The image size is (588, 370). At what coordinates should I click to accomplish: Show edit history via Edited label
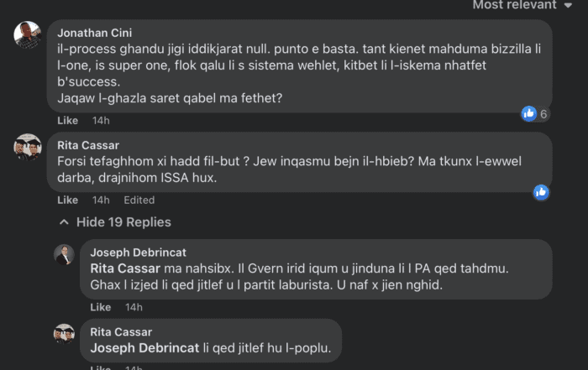click(139, 200)
